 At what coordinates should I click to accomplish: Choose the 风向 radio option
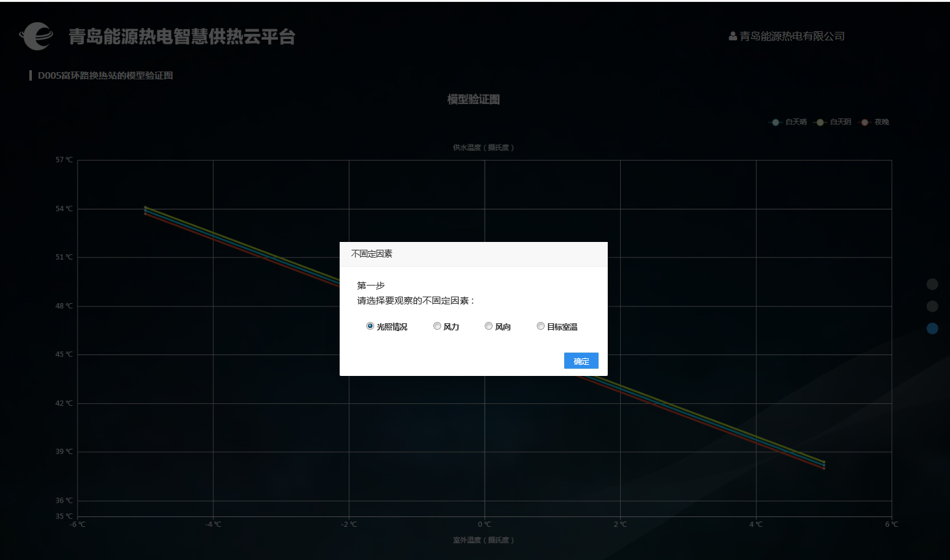489,326
